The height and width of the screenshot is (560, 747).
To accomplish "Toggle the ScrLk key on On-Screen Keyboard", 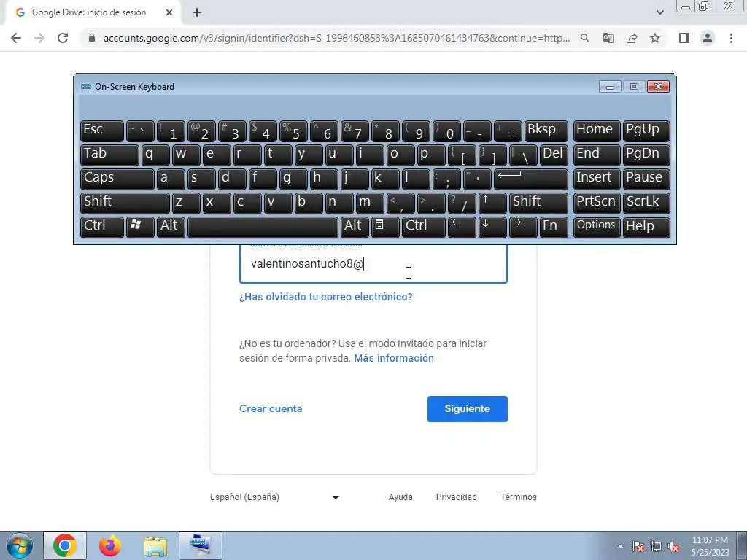I will click(x=646, y=203).
